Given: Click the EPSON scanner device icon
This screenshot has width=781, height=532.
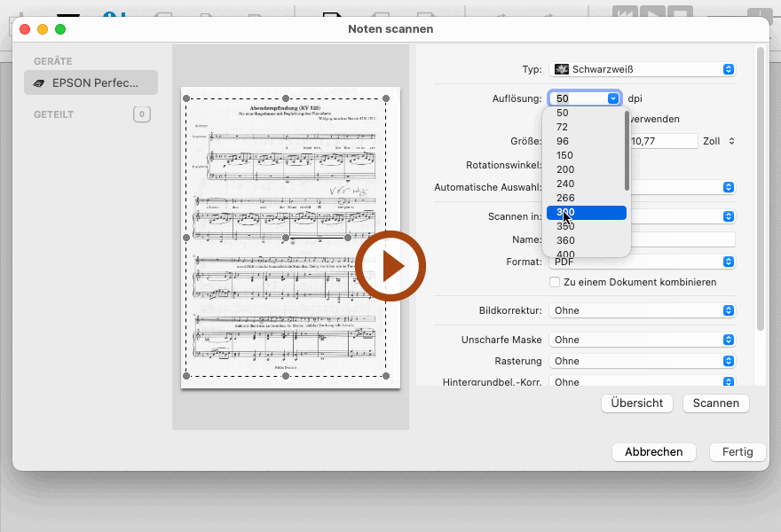Looking at the screenshot, I should [40, 83].
